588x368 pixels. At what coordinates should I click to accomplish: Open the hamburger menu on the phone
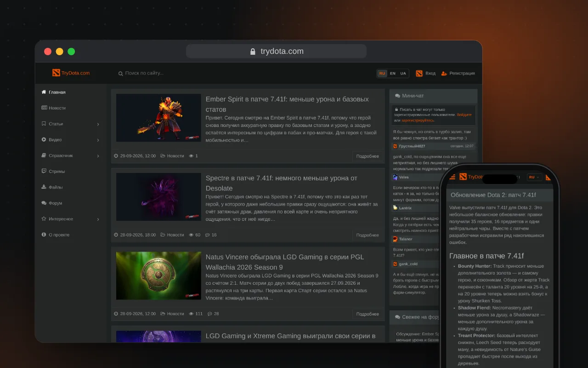click(x=453, y=177)
